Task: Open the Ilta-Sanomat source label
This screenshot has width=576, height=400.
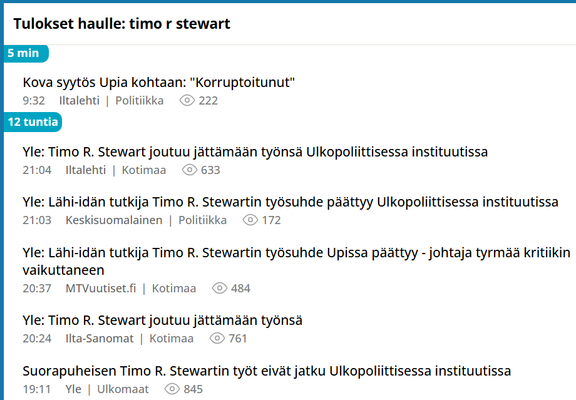Action: pyautogui.click(x=99, y=338)
